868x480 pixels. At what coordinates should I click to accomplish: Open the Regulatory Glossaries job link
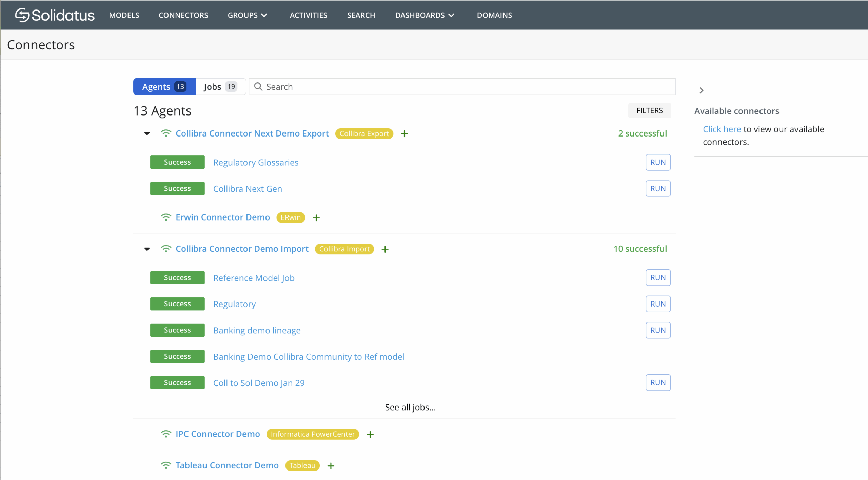256,163
